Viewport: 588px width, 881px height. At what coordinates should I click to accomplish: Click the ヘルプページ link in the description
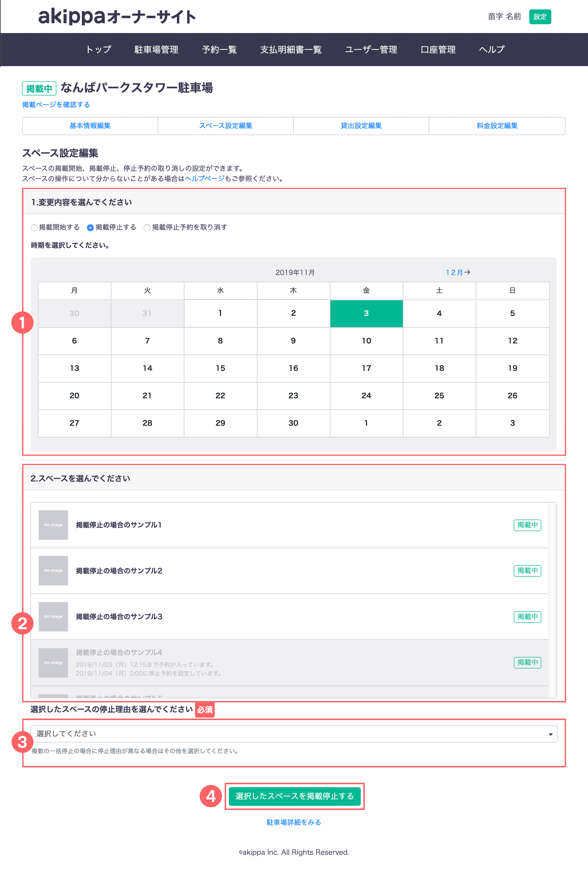pyautogui.click(x=205, y=178)
